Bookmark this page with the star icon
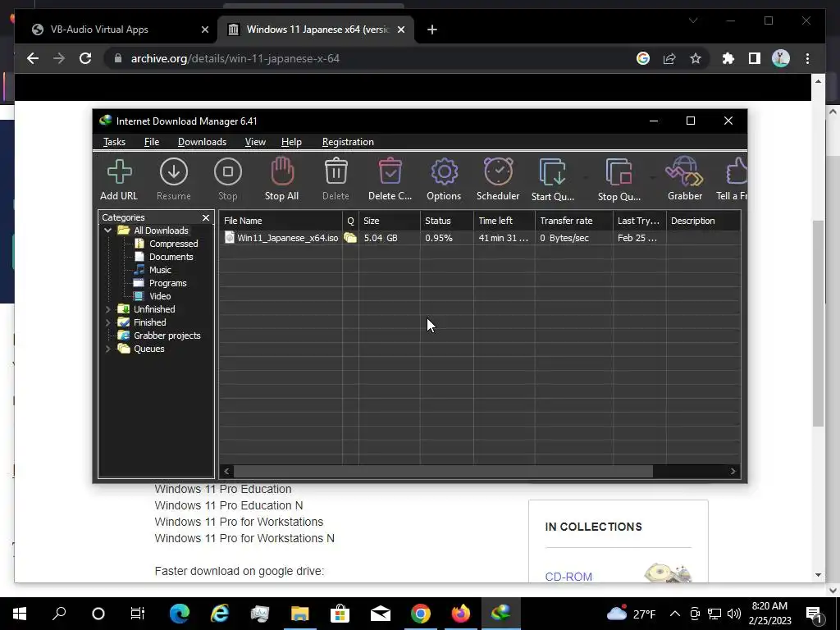The image size is (840, 630). [x=696, y=58]
